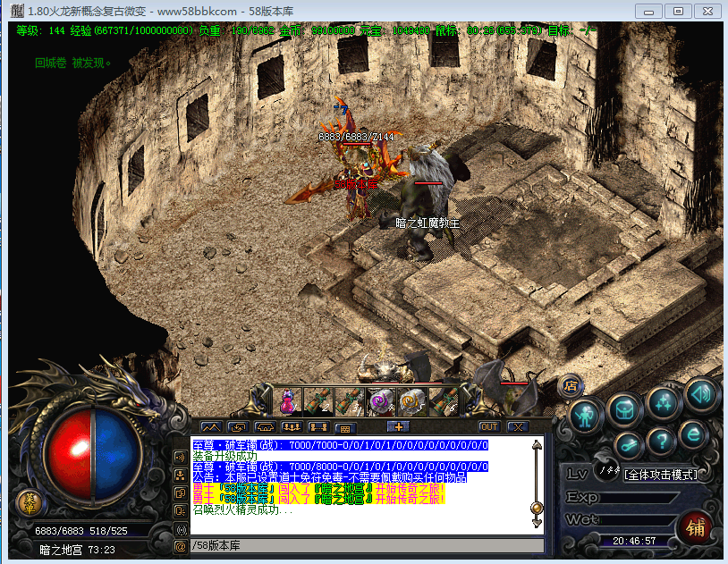728x564 pixels.
Task: Click the key-shaped round button
Action: pyautogui.click(x=629, y=444)
